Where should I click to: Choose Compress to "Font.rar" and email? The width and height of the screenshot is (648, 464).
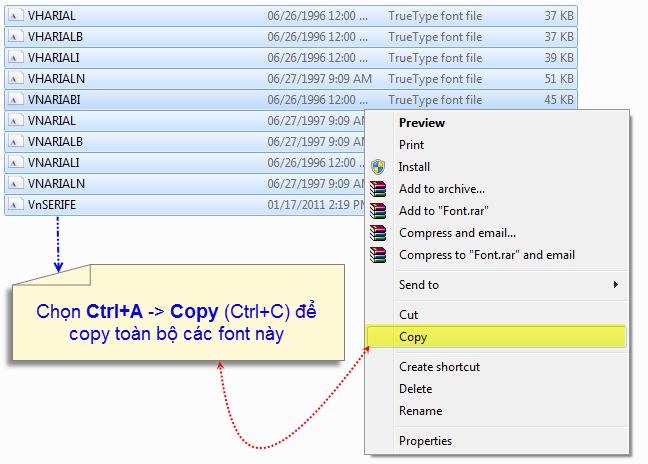coord(487,255)
